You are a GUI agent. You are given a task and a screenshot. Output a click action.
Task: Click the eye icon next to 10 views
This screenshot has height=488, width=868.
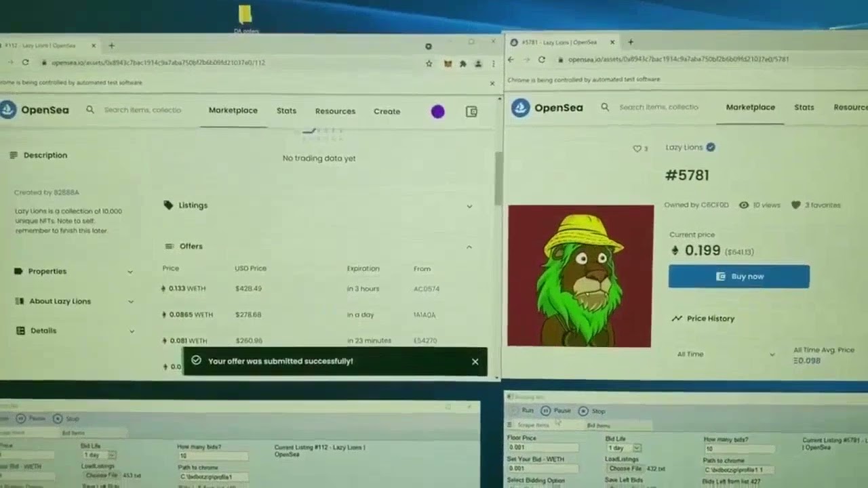point(744,205)
